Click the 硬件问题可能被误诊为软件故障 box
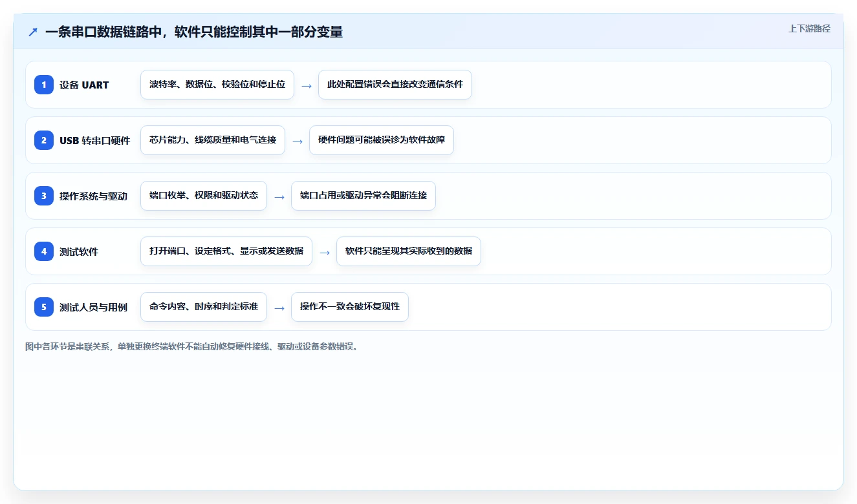The image size is (857, 504). click(x=382, y=140)
